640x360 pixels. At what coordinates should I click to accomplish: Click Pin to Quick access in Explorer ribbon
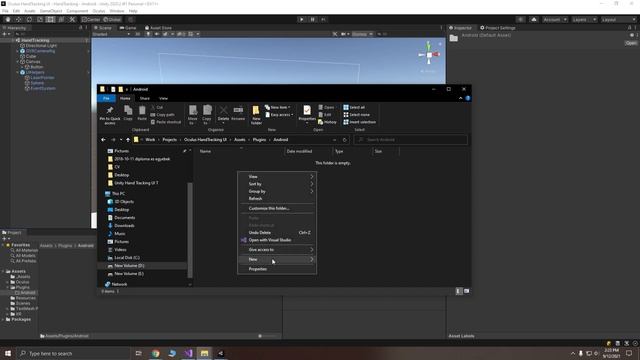110,114
